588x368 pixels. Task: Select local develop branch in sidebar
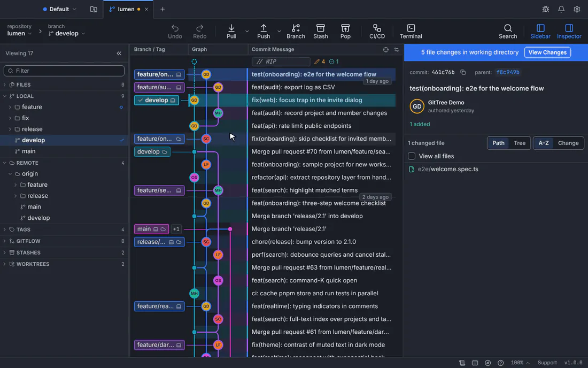(64, 140)
